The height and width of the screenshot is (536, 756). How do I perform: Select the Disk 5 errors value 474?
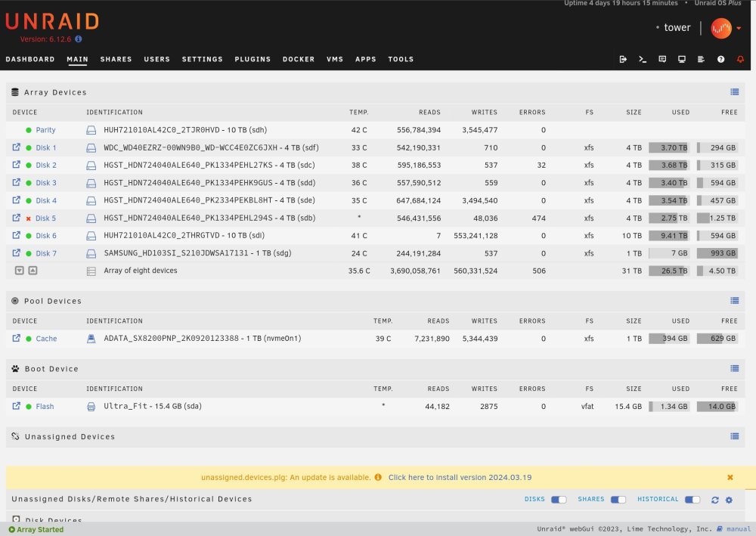click(538, 218)
